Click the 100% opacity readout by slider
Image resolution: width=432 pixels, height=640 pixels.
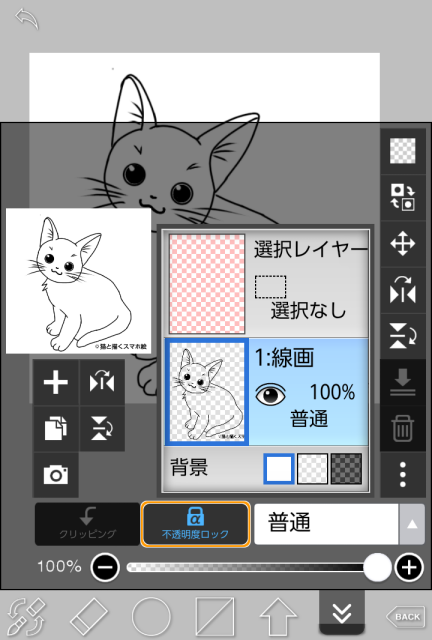pos(59,567)
